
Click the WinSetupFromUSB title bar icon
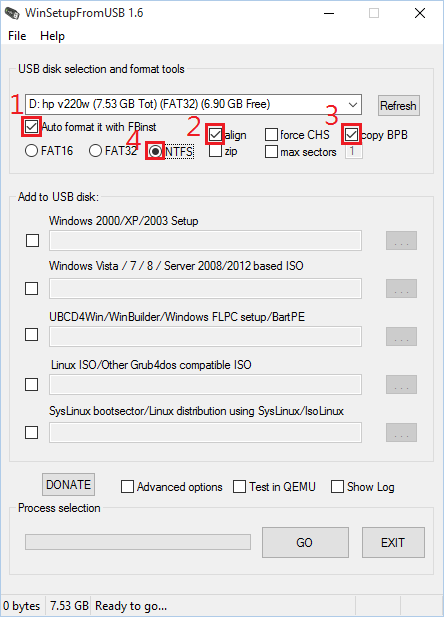coord(12,13)
